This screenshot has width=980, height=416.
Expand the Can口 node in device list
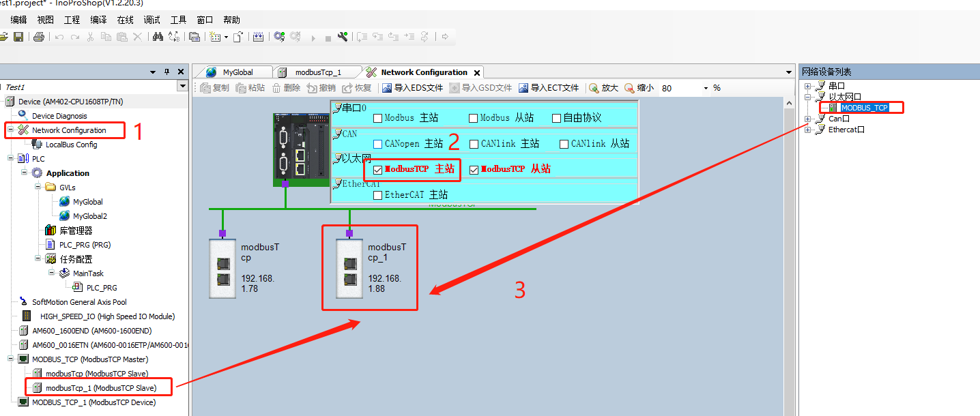808,119
